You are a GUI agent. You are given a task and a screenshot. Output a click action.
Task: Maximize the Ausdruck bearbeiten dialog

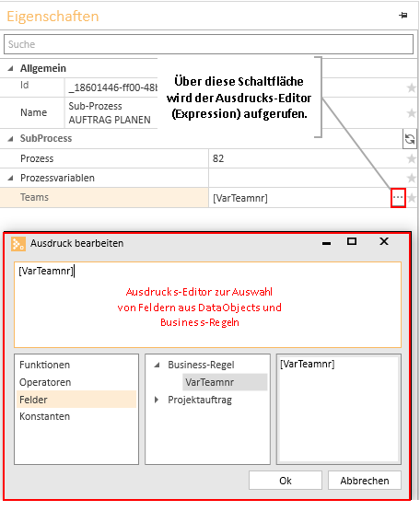(352, 241)
